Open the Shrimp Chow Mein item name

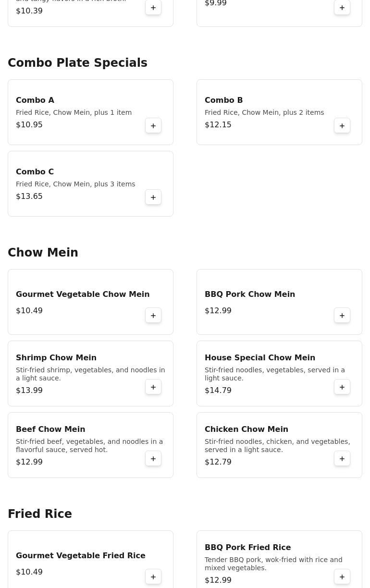(x=56, y=357)
